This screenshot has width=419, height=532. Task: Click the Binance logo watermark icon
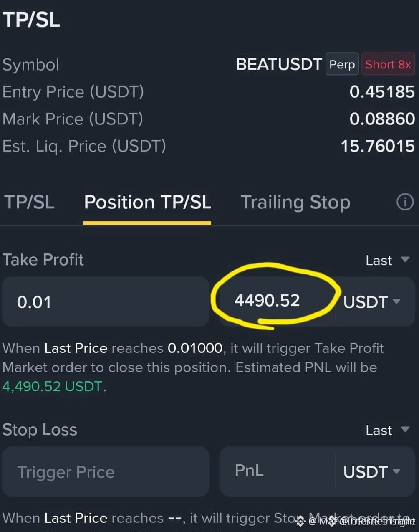pos(301,521)
